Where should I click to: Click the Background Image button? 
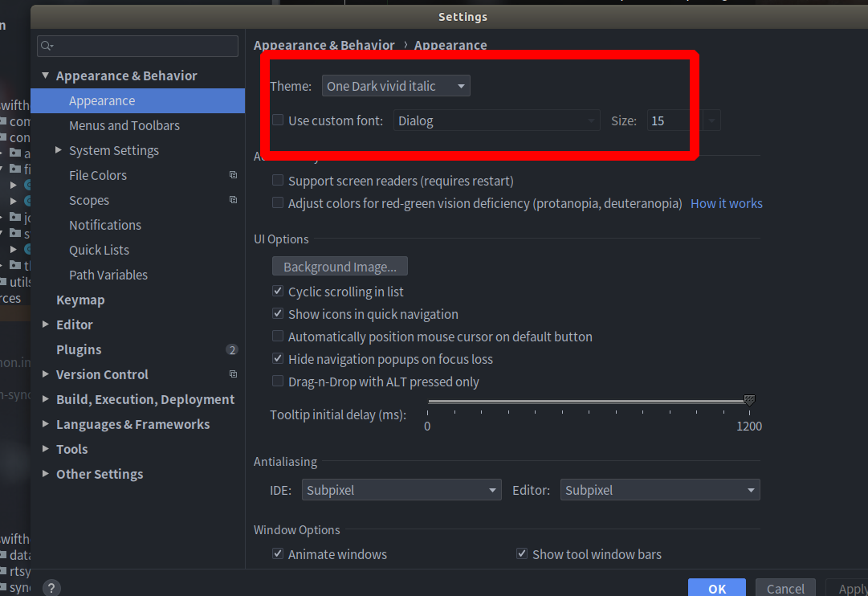click(340, 266)
